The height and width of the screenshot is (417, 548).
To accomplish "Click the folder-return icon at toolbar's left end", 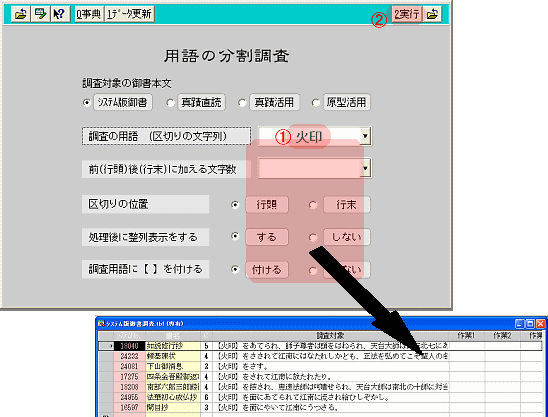I will click(x=20, y=14).
